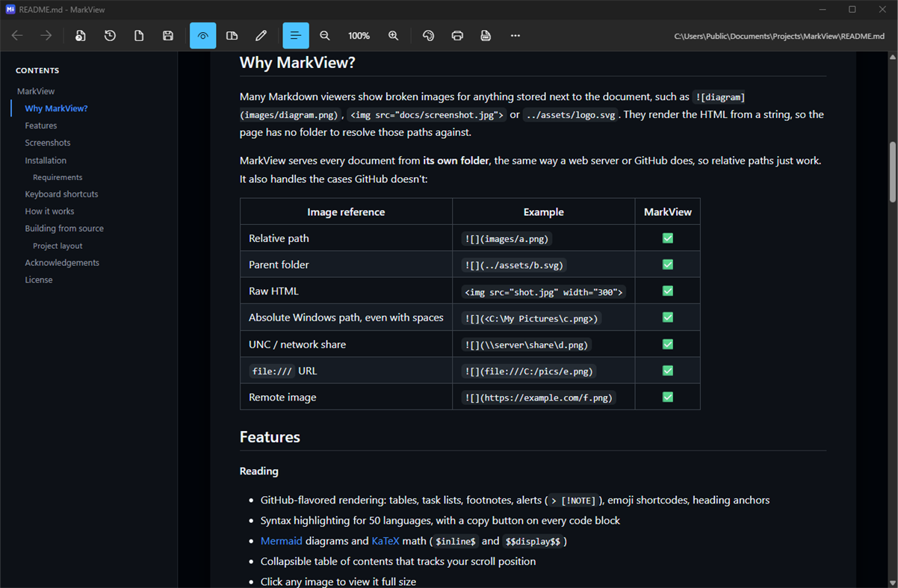Viewport: 898px width, 588px height.
Task: Zoom in with the plus magnifier
Action: click(394, 36)
